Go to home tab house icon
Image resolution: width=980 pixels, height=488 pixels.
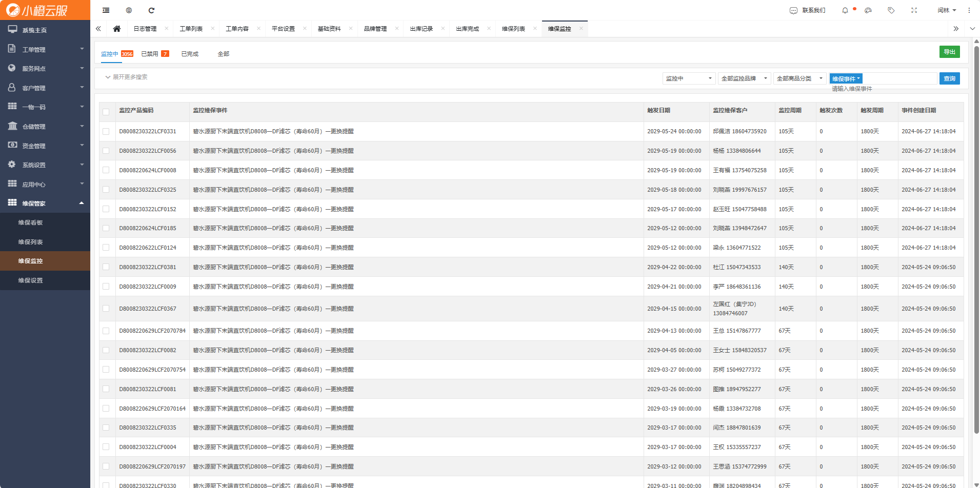pos(117,29)
